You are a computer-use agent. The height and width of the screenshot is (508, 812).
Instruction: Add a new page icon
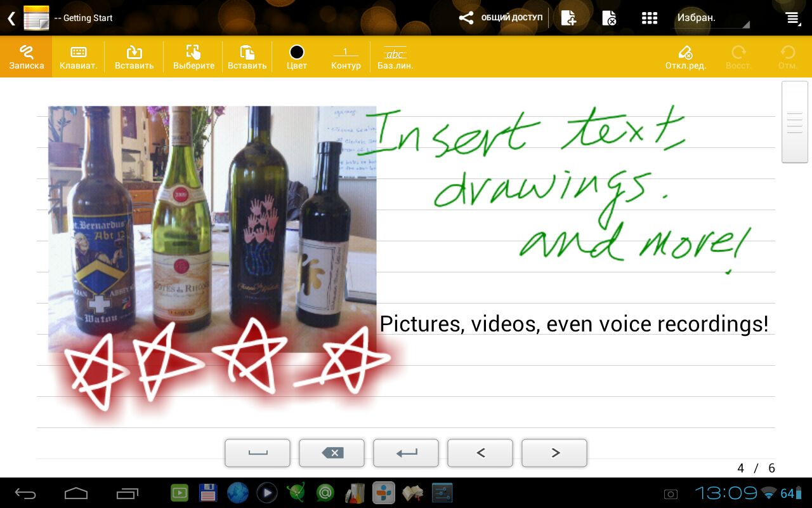point(568,18)
